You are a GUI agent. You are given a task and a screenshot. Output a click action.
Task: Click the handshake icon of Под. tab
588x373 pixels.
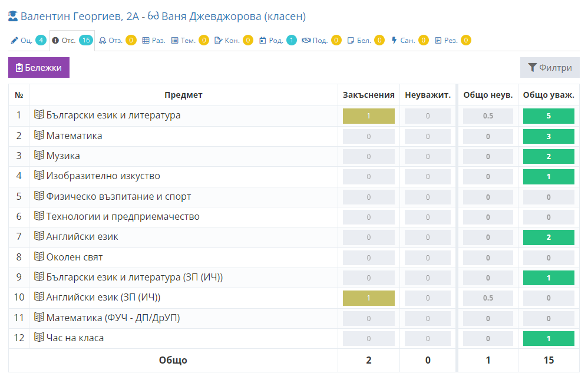click(x=306, y=41)
